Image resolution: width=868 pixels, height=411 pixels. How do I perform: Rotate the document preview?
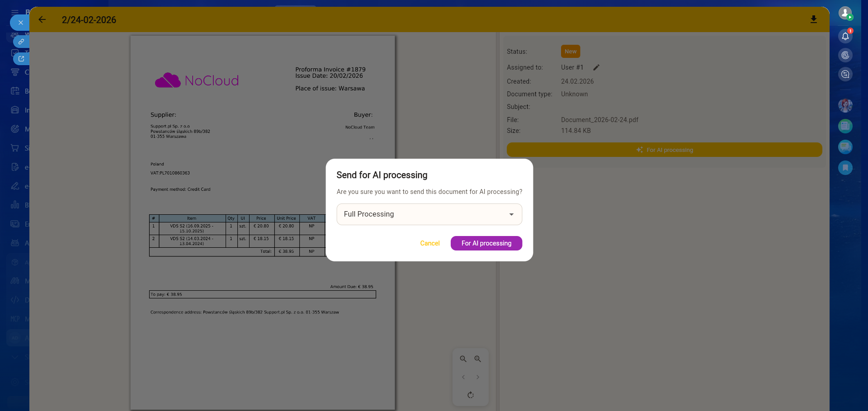click(x=471, y=395)
